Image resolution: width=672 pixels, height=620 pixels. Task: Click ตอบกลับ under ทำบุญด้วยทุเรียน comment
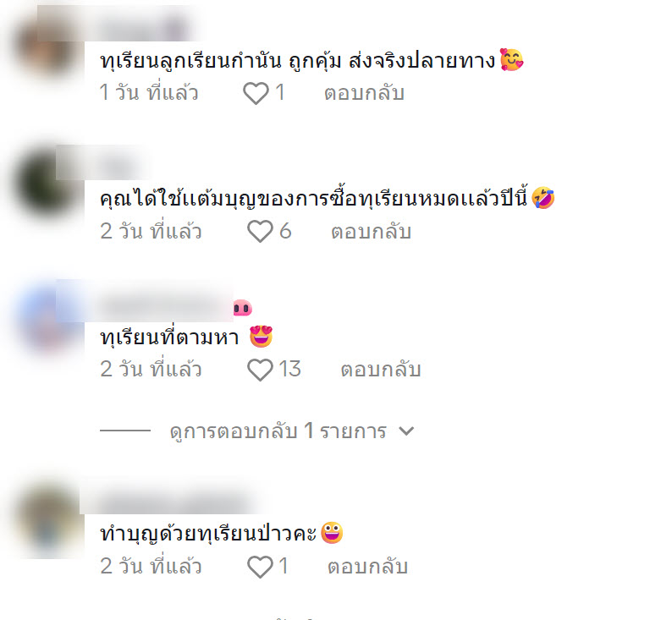[367, 567]
